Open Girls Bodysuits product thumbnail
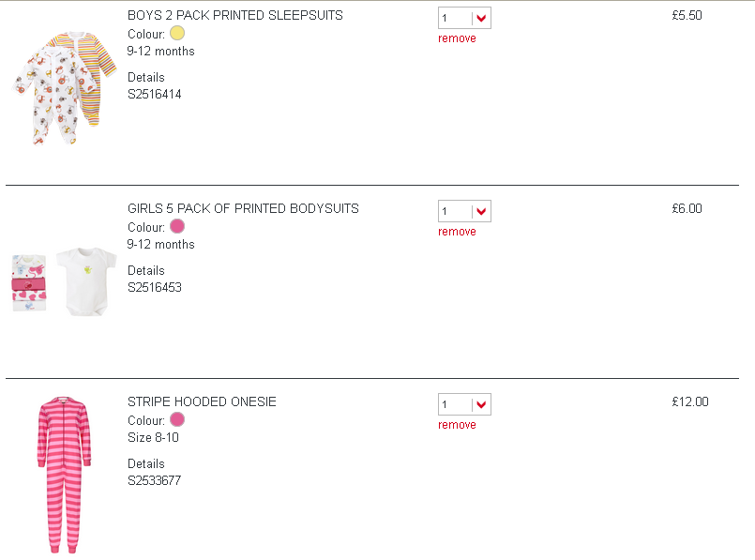The width and height of the screenshot is (755, 560). [65, 280]
